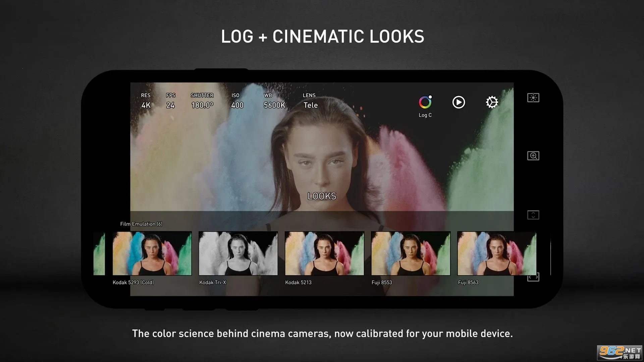The image size is (644, 362).
Task: Open the playback library button
Action: tap(459, 102)
